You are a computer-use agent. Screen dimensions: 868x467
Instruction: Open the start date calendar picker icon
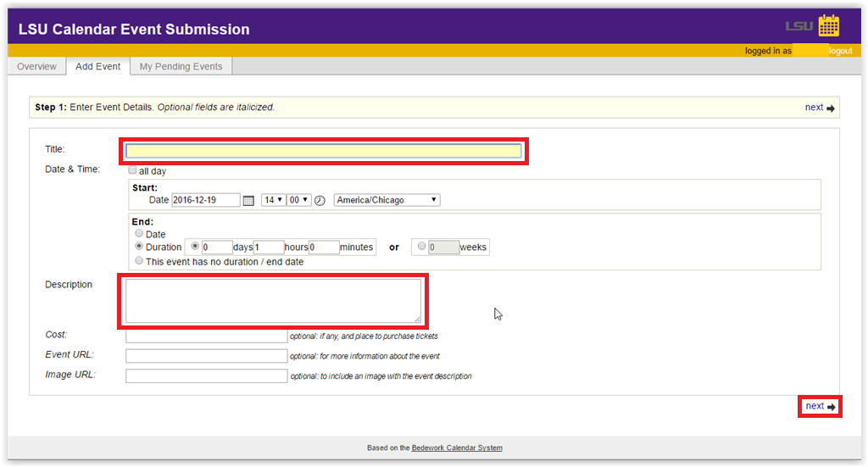[x=248, y=200]
